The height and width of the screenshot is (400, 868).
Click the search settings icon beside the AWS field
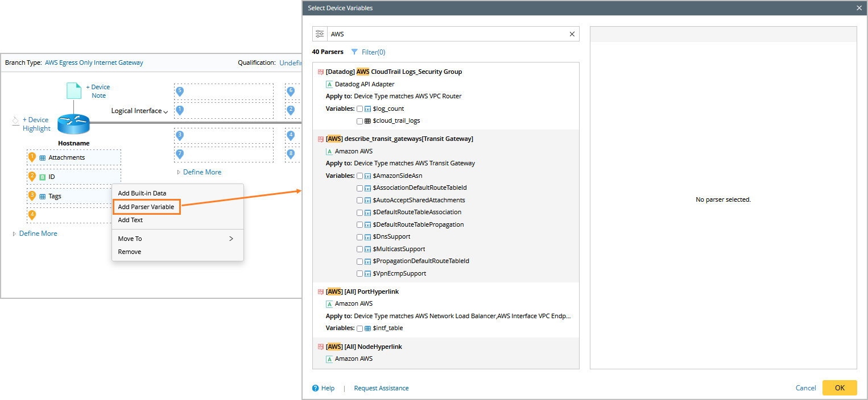320,34
